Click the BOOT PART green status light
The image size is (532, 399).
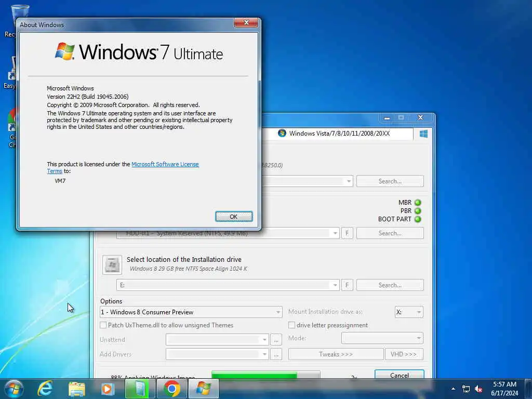418,219
